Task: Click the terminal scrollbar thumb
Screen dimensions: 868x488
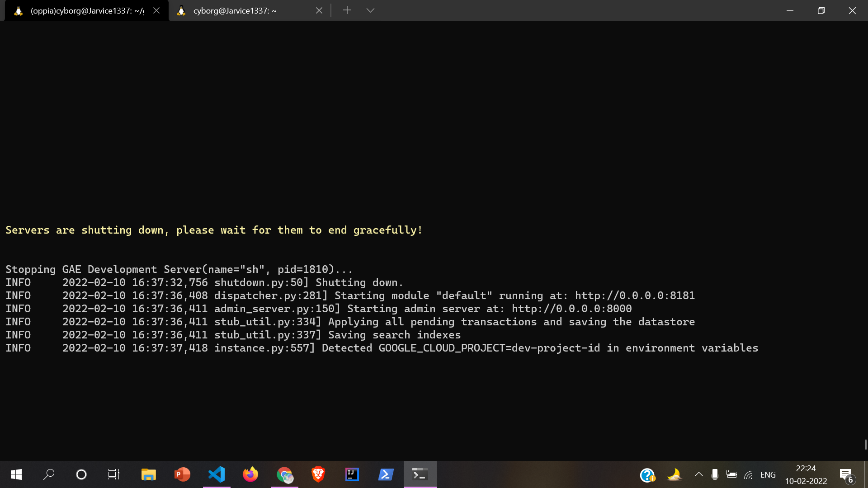Action: click(865, 445)
